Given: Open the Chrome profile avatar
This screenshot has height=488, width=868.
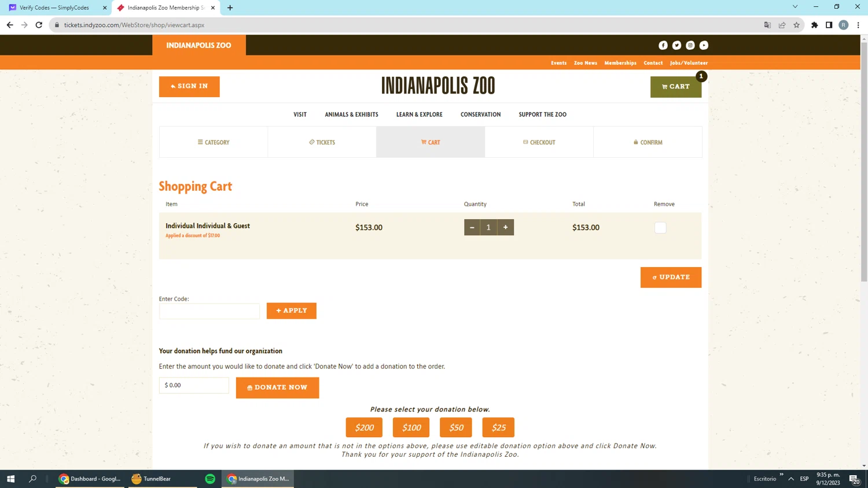Looking at the screenshot, I should [x=844, y=25].
